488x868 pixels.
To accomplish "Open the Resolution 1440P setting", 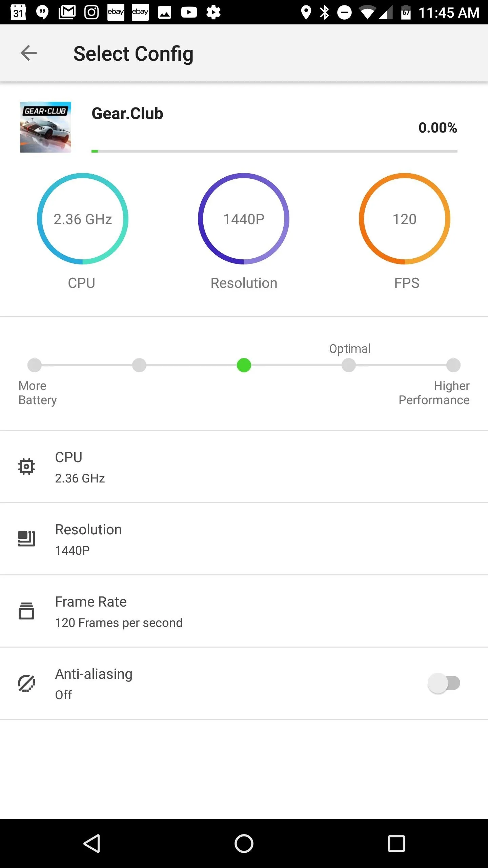I will pos(244,539).
